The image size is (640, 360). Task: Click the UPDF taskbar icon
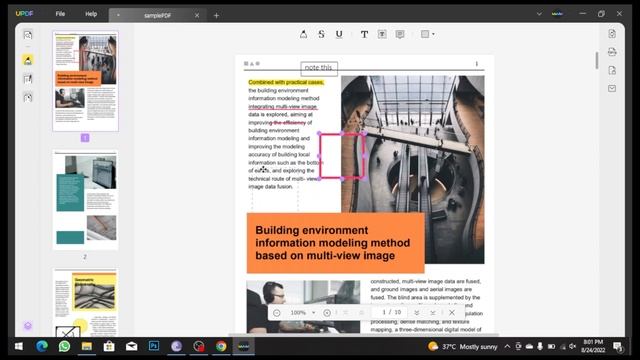[x=244, y=347]
